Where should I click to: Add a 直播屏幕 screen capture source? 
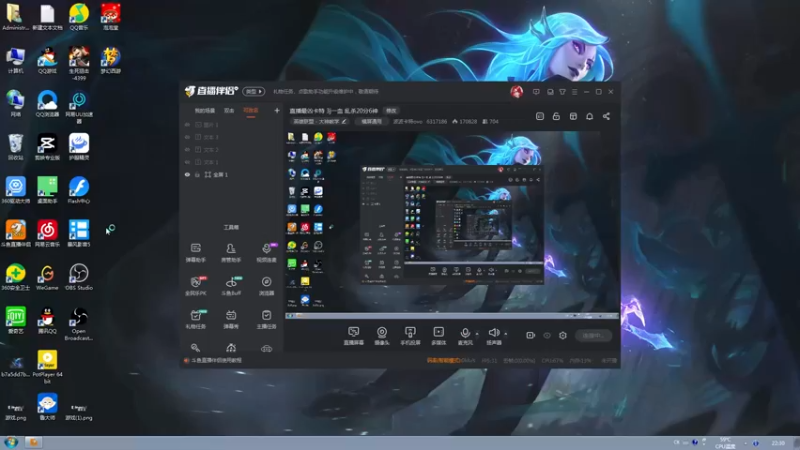(354, 336)
